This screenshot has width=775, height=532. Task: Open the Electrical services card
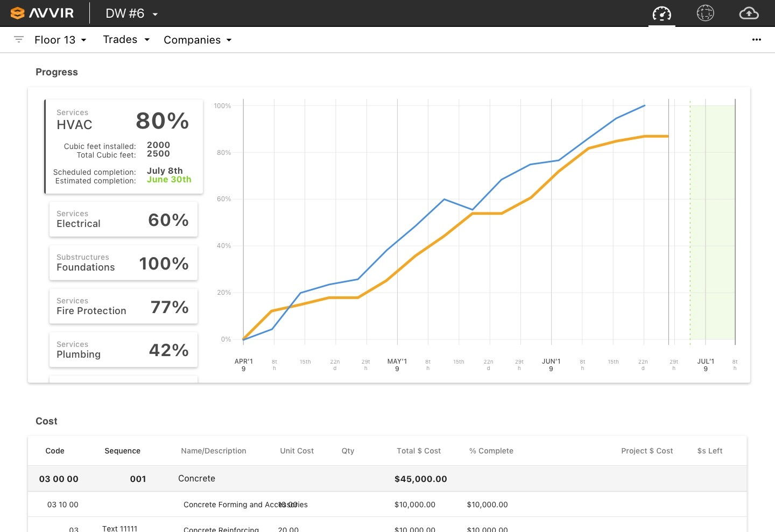click(123, 219)
